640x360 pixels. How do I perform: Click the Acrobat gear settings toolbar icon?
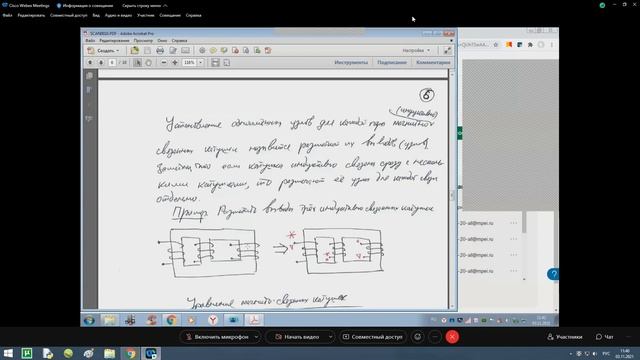[x=202, y=51]
